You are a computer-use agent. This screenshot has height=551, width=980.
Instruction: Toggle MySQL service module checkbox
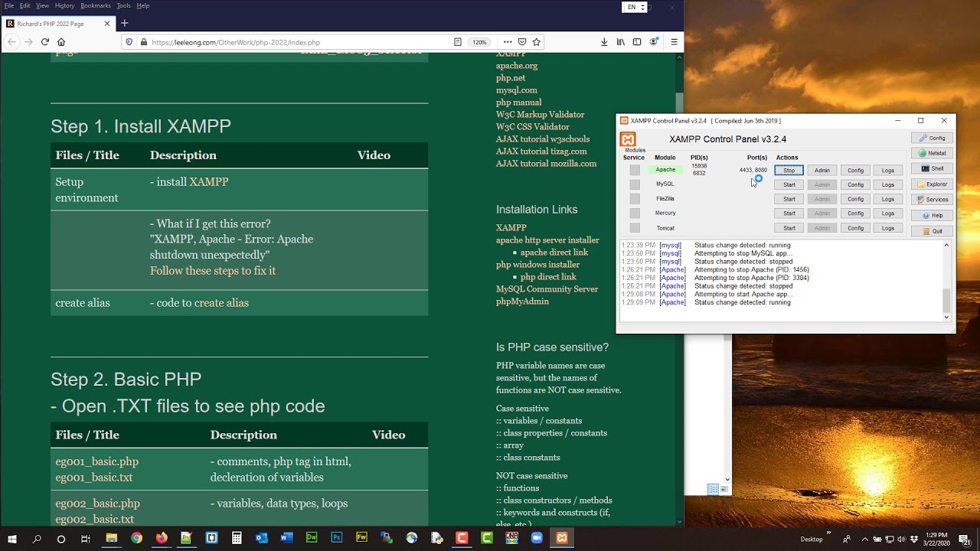point(635,184)
